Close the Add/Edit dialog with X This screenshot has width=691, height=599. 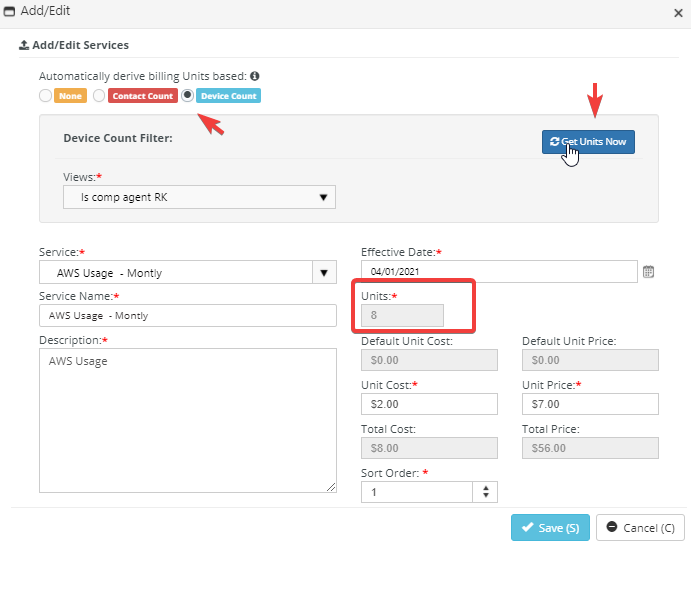[678, 11]
